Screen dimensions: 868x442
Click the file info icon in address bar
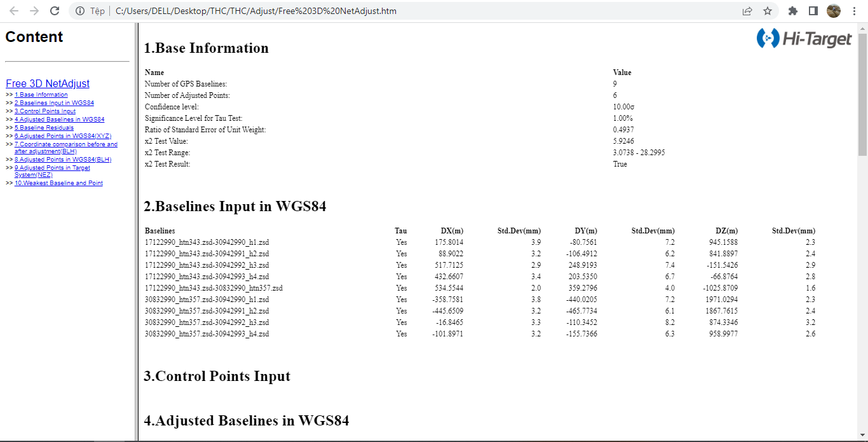(79, 11)
